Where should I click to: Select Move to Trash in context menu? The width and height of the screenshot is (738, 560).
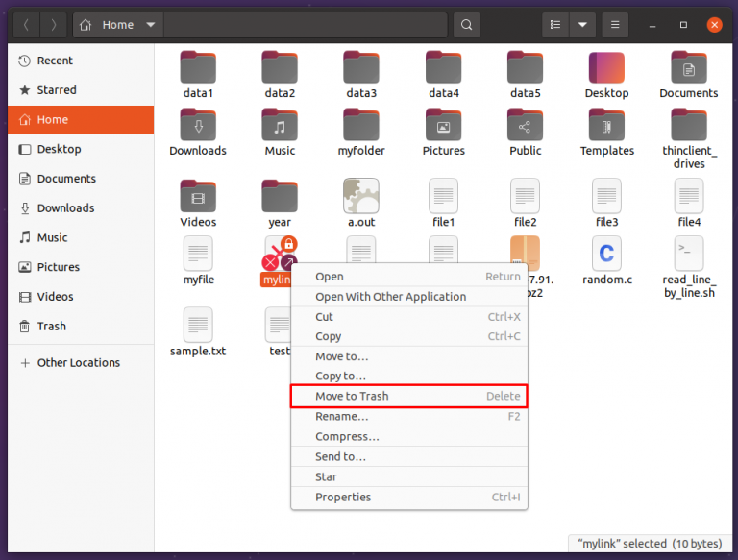[408, 396]
